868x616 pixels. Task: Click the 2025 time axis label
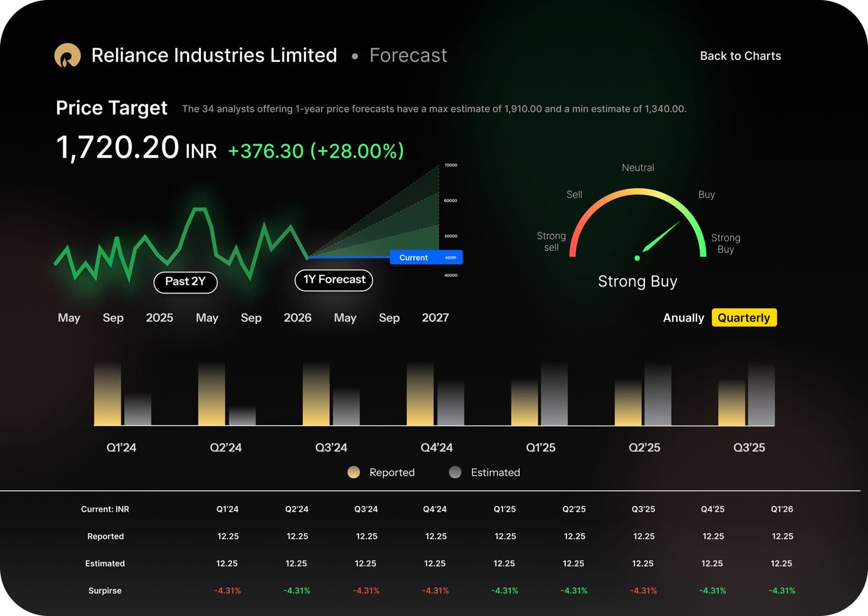click(159, 317)
